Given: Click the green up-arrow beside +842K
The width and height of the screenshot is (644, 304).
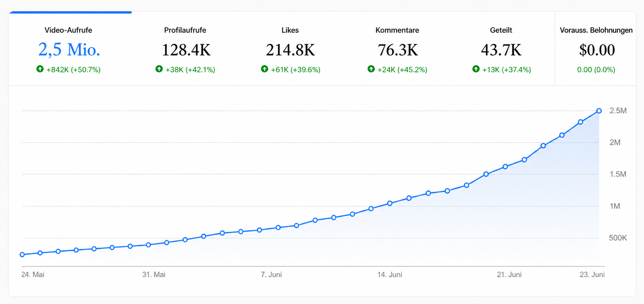Looking at the screenshot, I should coord(40,69).
